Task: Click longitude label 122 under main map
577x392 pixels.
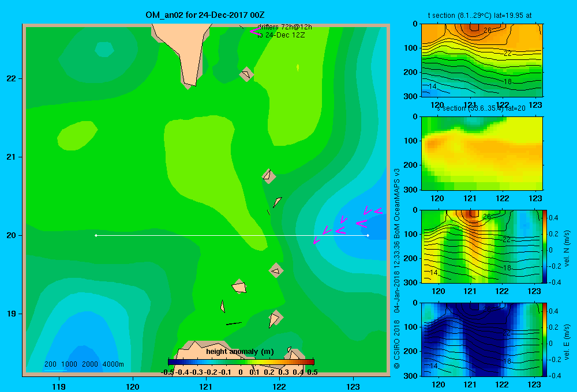Action: (279, 387)
